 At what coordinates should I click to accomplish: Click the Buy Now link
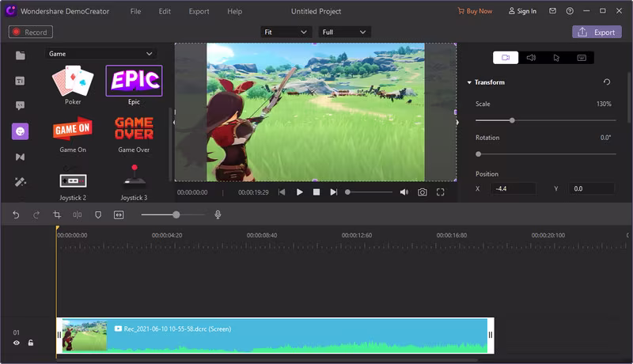click(475, 11)
